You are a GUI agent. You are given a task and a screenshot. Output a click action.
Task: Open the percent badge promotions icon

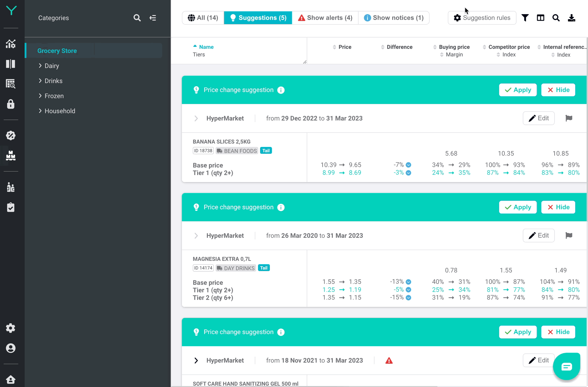(x=11, y=135)
